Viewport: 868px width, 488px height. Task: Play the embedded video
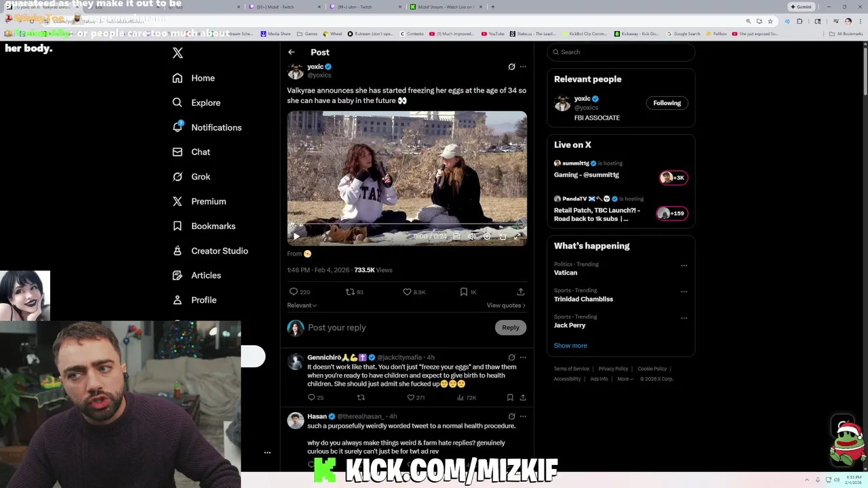pos(296,237)
